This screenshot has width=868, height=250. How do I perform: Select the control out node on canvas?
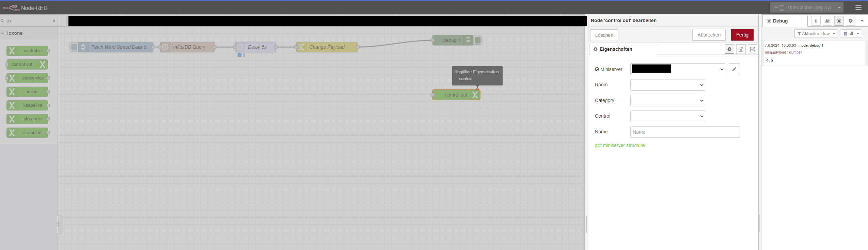click(456, 95)
